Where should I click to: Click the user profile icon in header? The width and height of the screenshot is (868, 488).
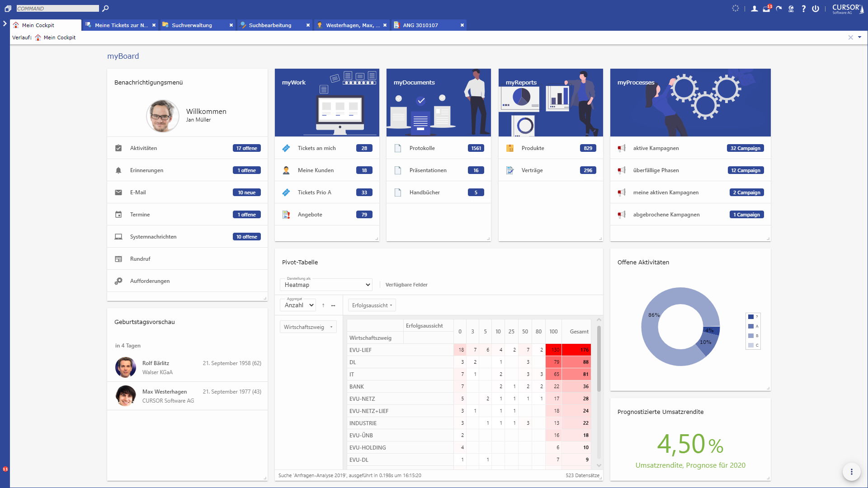click(x=754, y=9)
